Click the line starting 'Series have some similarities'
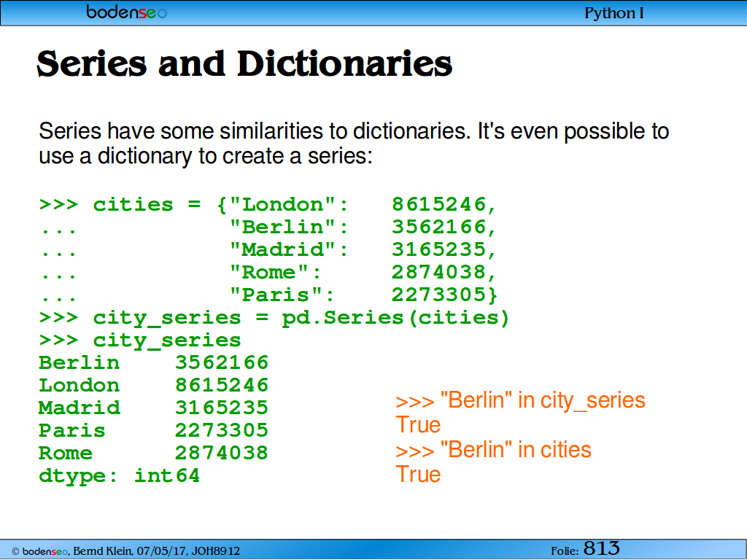Viewport: 747px width, 560px height. click(354, 131)
